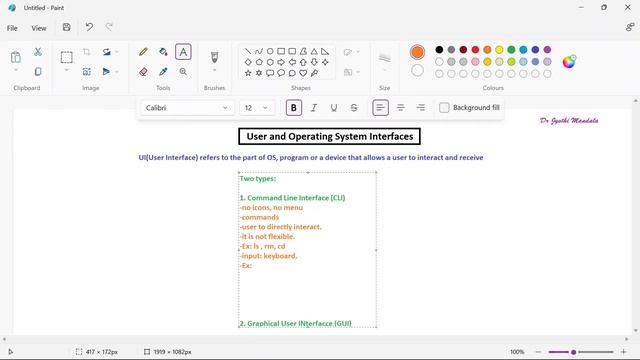
Task: Click the Copy icon
Action: (38, 71)
